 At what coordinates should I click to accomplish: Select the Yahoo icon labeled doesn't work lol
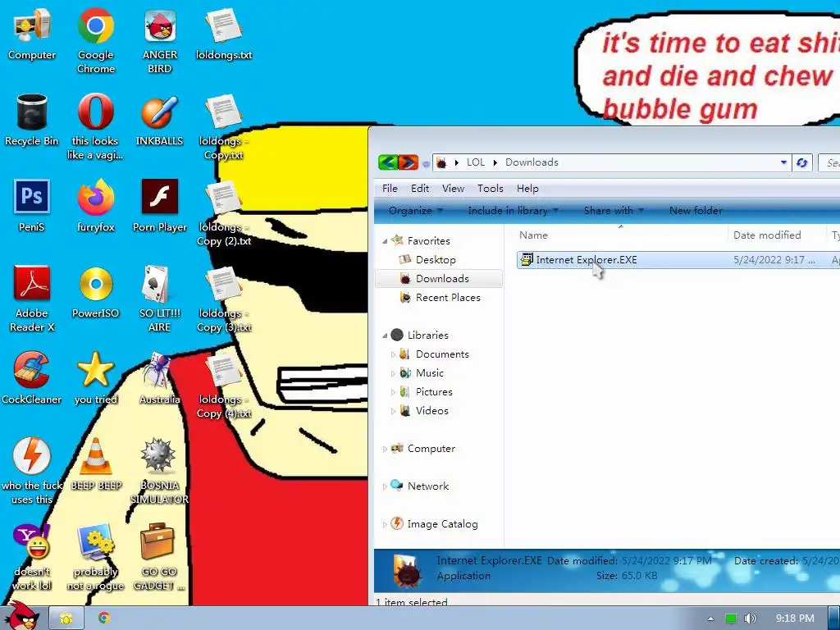coord(32,558)
